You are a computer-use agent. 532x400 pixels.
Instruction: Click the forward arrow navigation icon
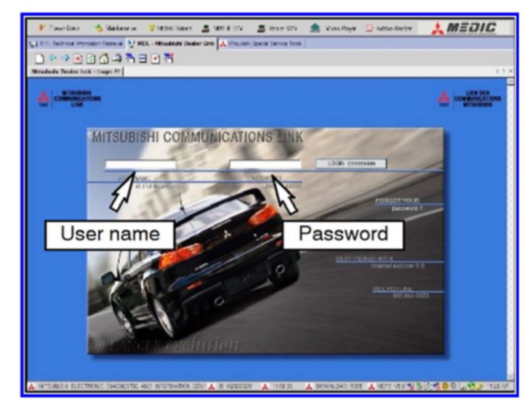(x=66, y=59)
